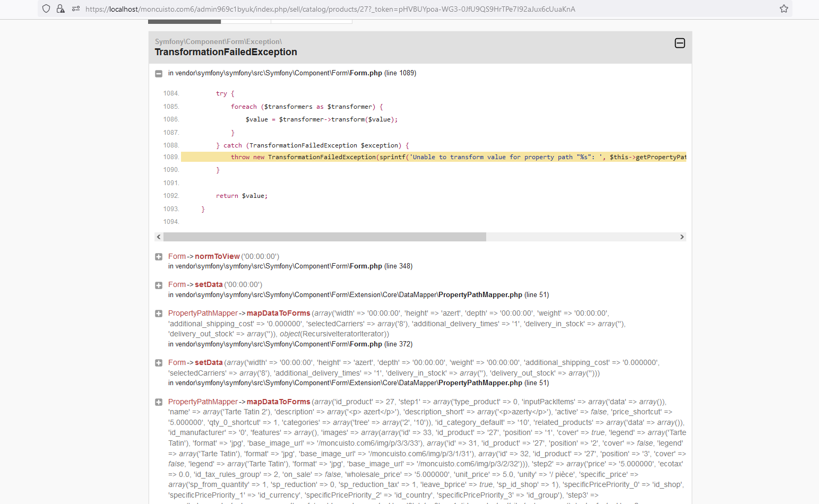This screenshot has height=504, width=819.
Task: Click the first mapDataToForms method name
Action: point(278,313)
